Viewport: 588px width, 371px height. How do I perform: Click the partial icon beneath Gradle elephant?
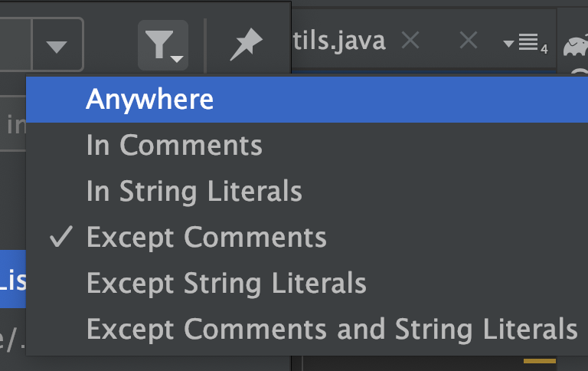[582, 74]
